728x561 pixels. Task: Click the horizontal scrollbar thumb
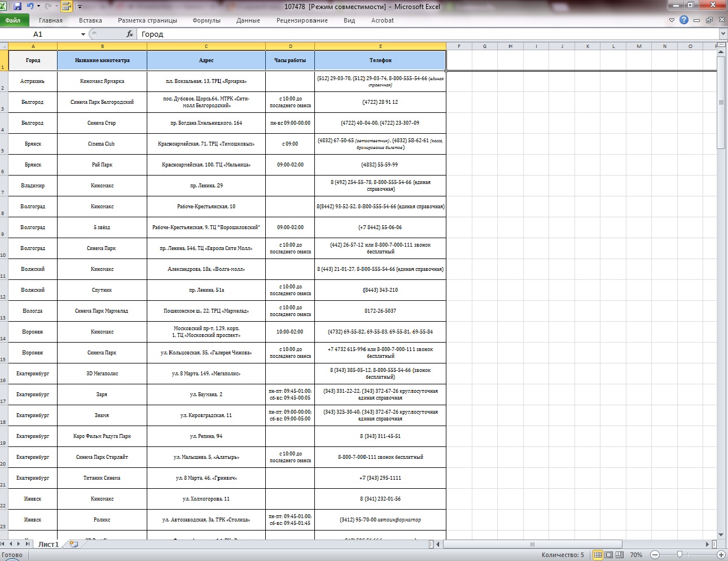tap(532, 544)
